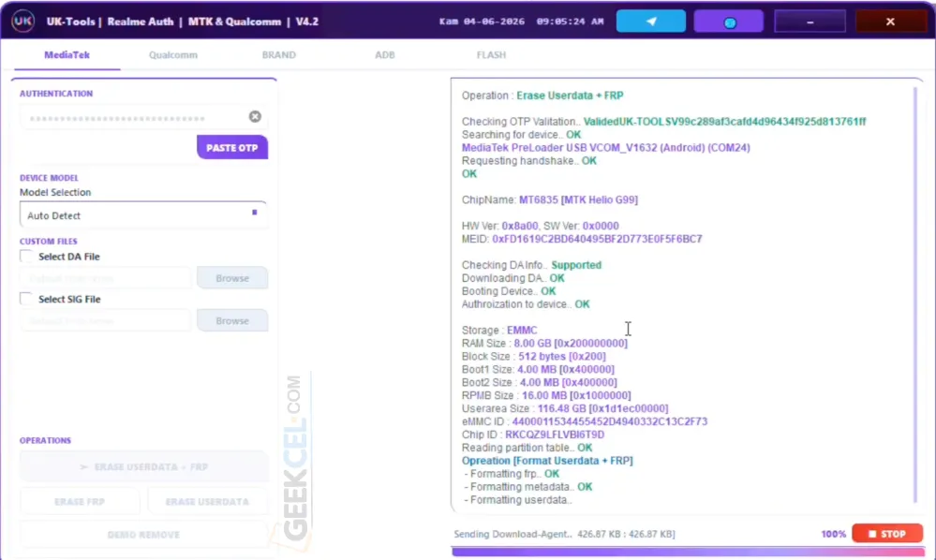Click the 'Userarea Size : 116.48 GB' line
The height and width of the screenshot is (560, 936).
(x=565, y=408)
